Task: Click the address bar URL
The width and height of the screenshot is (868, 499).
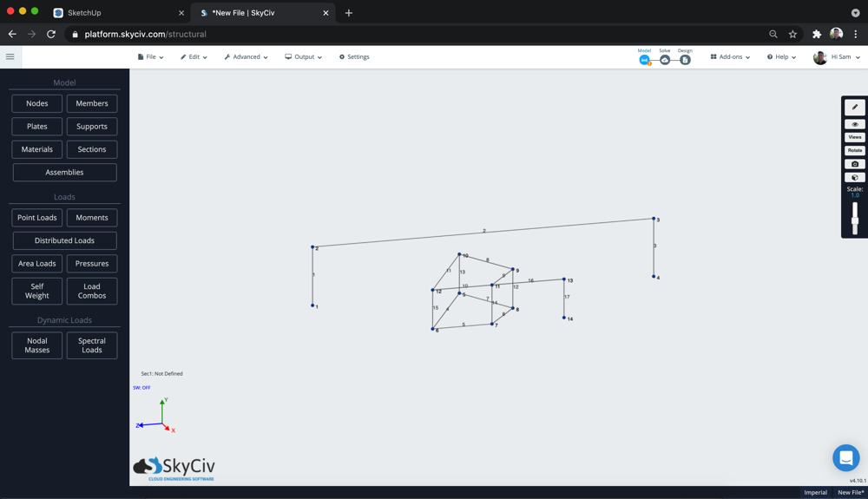Action: tap(145, 35)
